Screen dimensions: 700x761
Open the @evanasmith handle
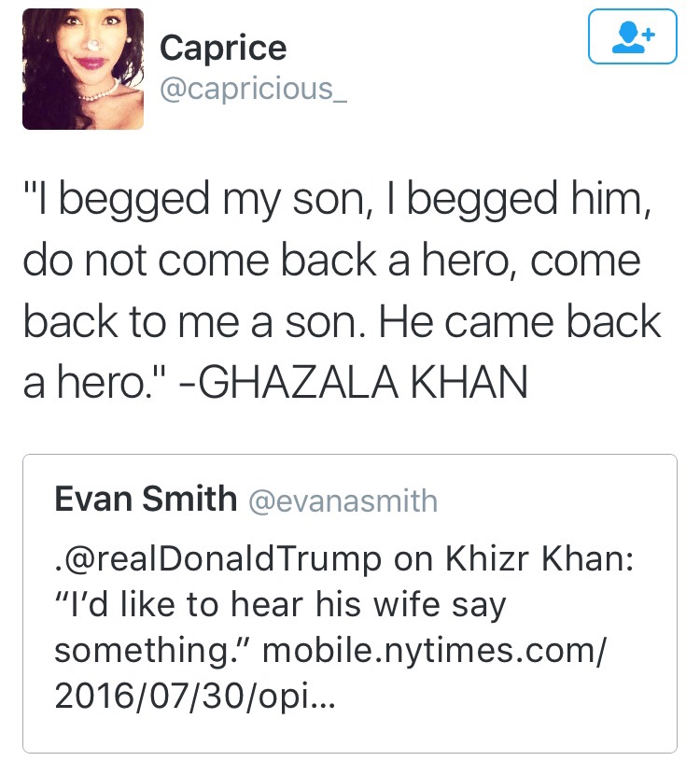(x=342, y=501)
